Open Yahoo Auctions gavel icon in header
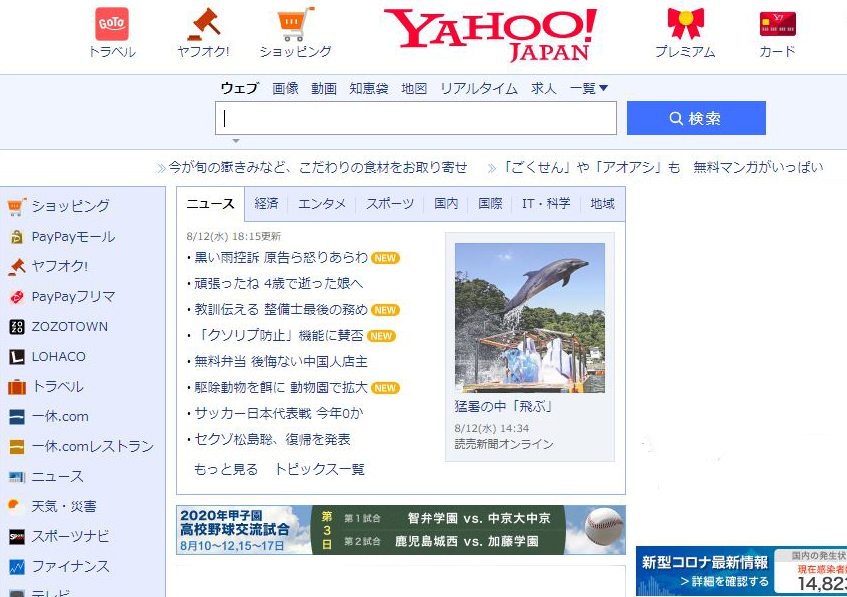Screen dimensions: 847x597 (203, 24)
